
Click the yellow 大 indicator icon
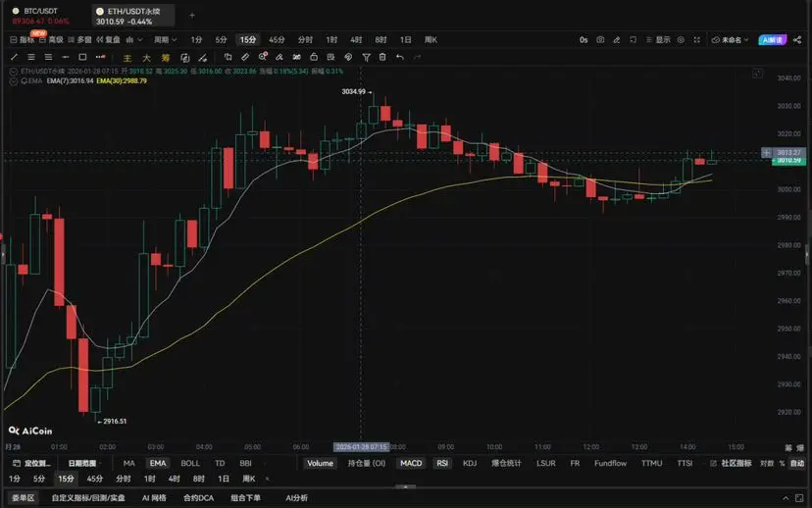pos(146,58)
